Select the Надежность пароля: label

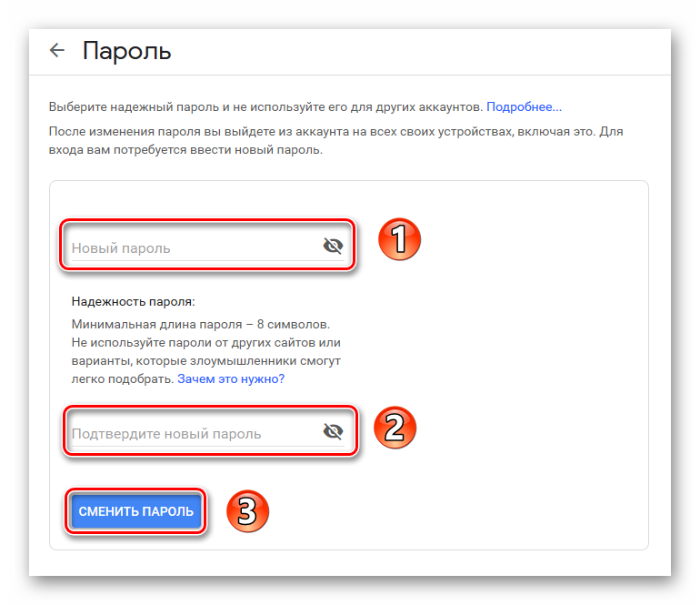[x=133, y=302]
